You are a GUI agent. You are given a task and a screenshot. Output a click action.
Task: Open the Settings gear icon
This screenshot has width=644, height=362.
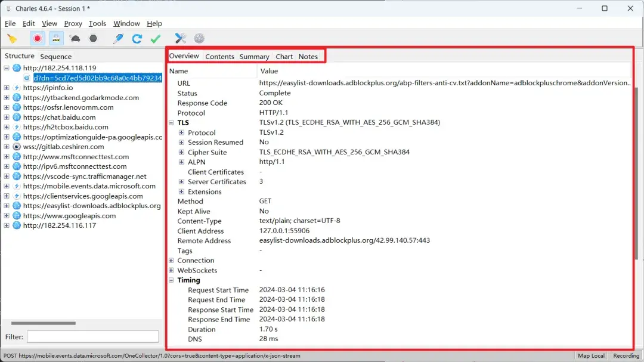[x=199, y=39]
